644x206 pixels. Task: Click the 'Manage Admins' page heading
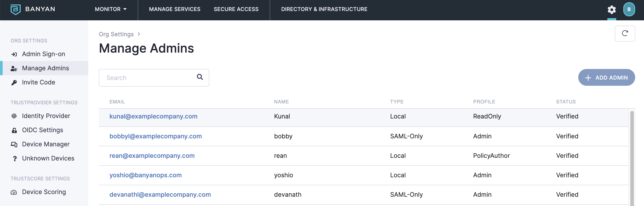click(x=146, y=48)
